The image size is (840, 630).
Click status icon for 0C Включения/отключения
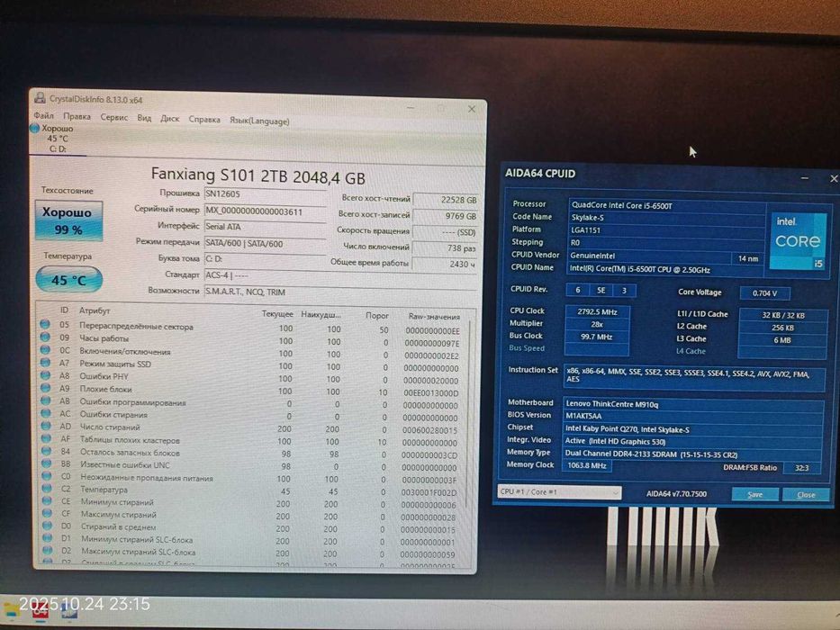45,350
